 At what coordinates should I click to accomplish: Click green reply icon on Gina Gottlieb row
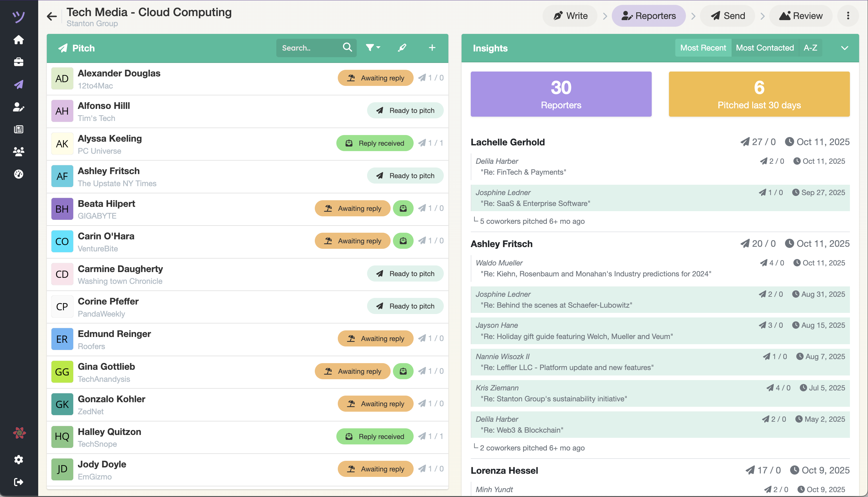(403, 371)
